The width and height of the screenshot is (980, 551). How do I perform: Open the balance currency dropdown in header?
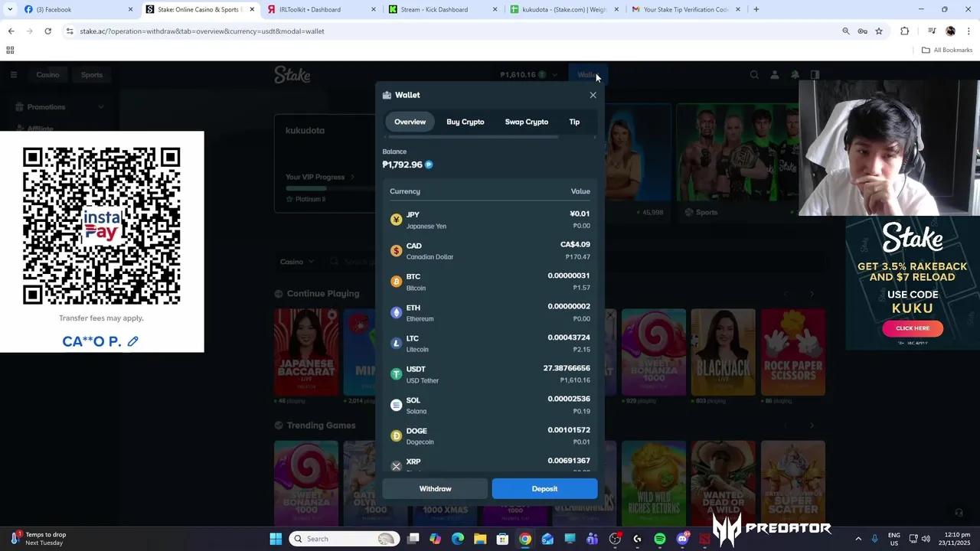coord(528,74)
